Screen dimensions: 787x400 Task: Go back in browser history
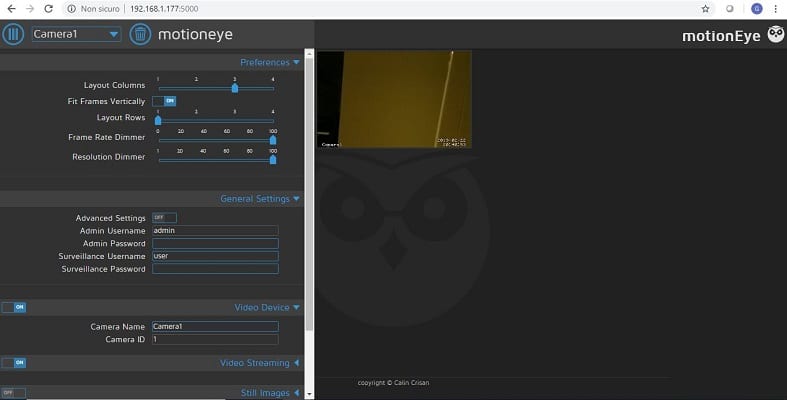click(11, 9)
